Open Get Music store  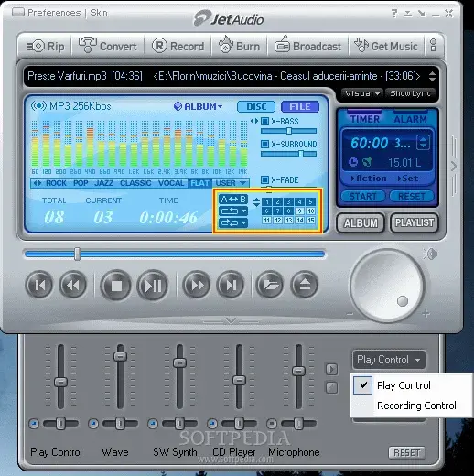pyautogui.click(x=386, y=46)
